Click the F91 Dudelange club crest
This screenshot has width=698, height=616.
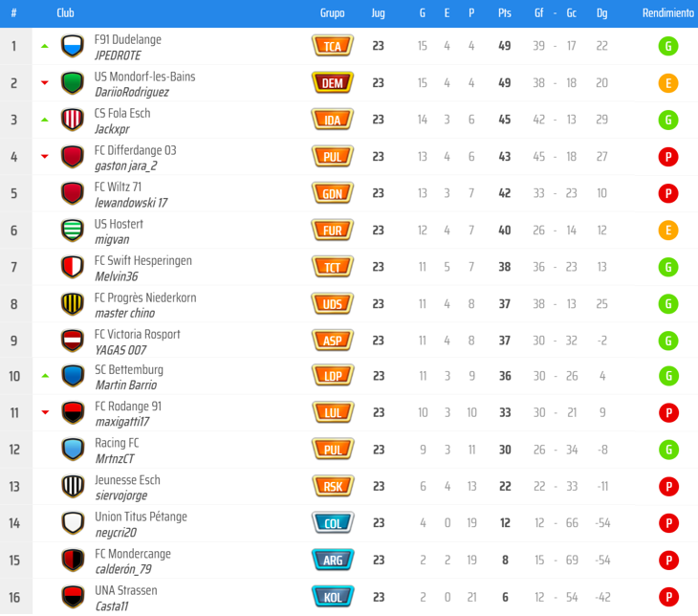[72, 46]
